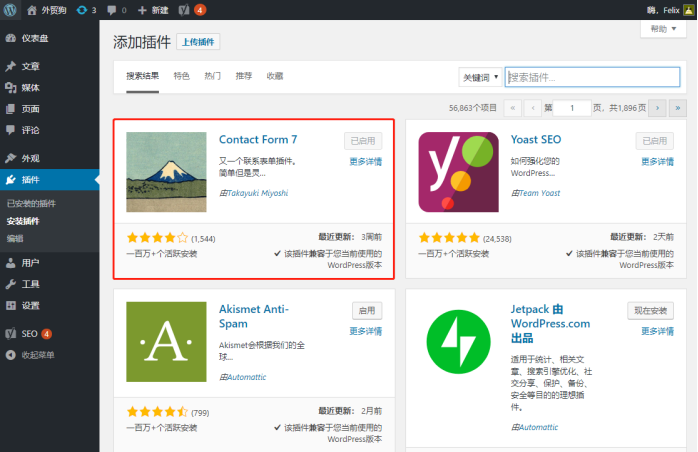This screenshot has height=452, width=698.
Task: Switch to the 特色 featured tab
Action: [181, 76]
